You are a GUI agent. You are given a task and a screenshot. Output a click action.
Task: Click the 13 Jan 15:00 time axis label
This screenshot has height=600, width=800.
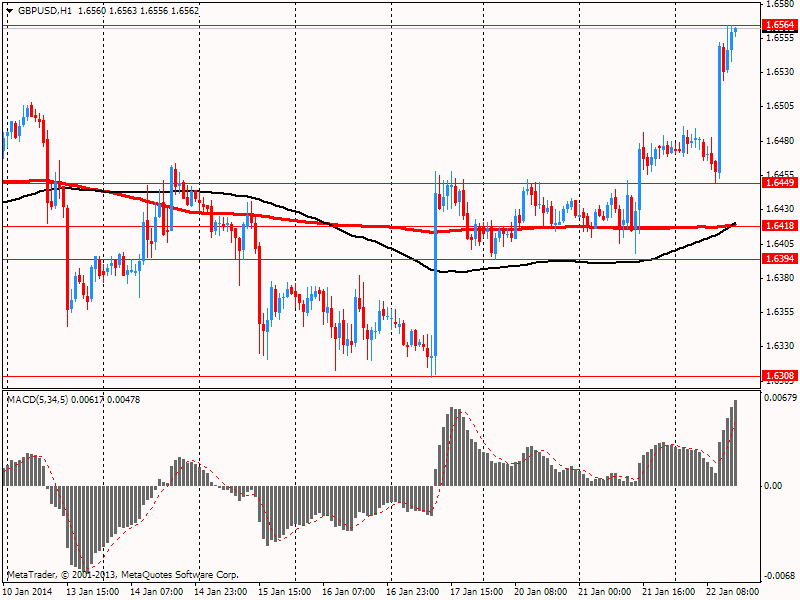click(93, 592)
